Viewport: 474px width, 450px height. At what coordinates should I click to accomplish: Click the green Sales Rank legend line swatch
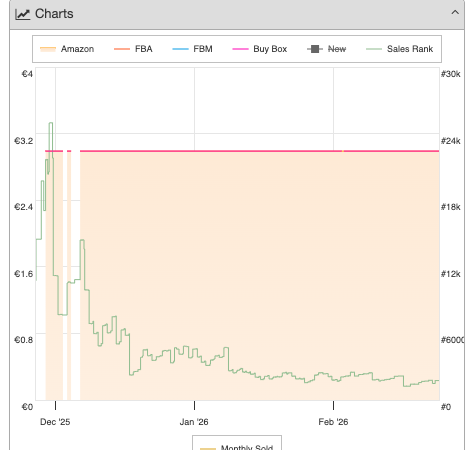pos(374,49)
